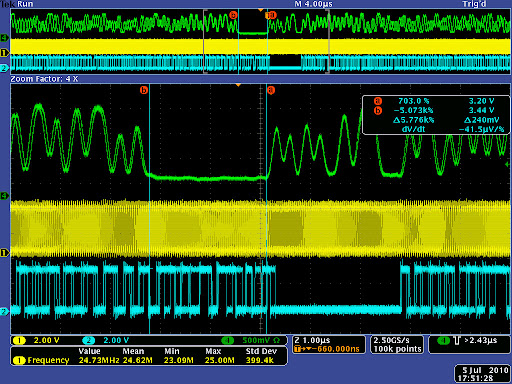Select channel 4 ground indicator in zoom window
The height and width of the screenshot is (384, 512).
[x=5, y=196]
